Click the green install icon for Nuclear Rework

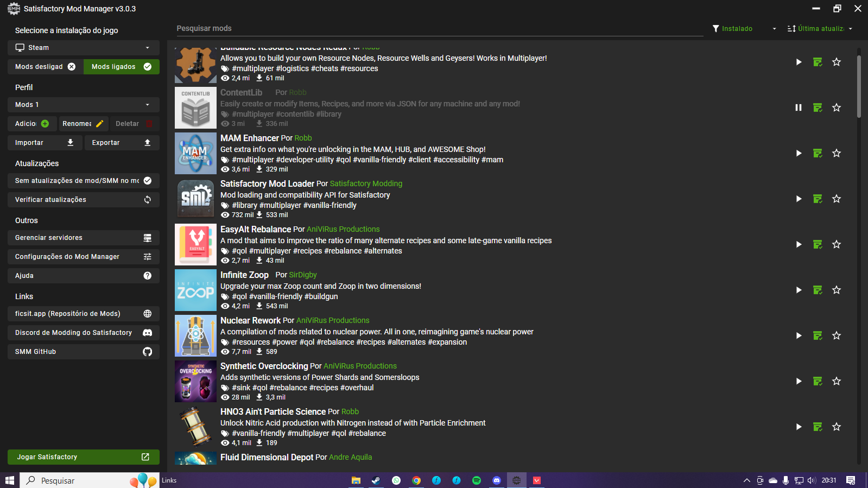[818, 335]
